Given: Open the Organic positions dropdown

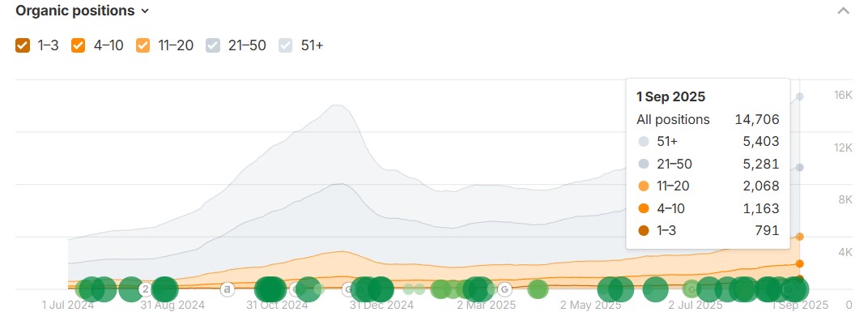Looking at the screenshot, I should 82,11.
